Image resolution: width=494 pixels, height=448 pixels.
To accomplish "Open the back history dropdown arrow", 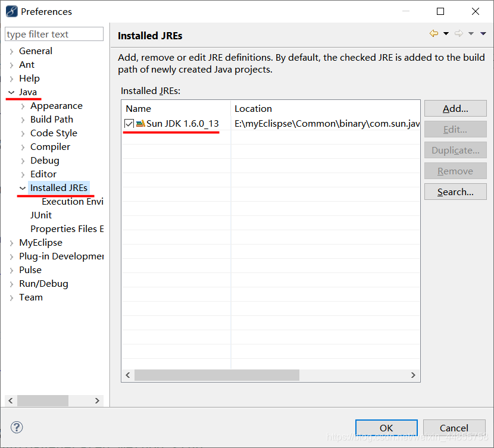I will pos(446,33).
